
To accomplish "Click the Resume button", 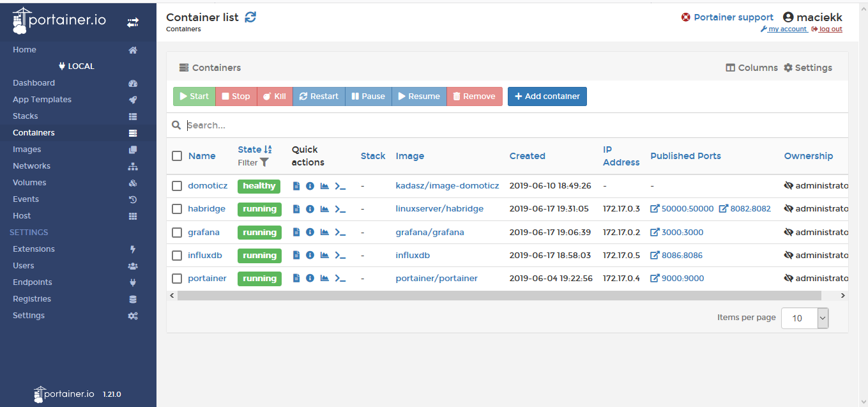I will click(419, 96).
